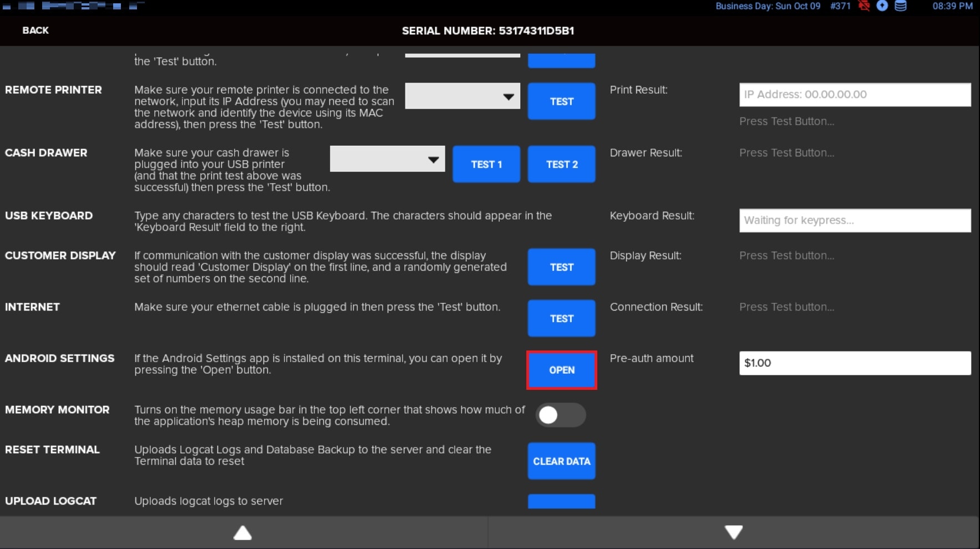This screenshot has width=980, height=549.
Task: Tap the scroll down arrow at the bottom
Action: [x=734, y=532]
